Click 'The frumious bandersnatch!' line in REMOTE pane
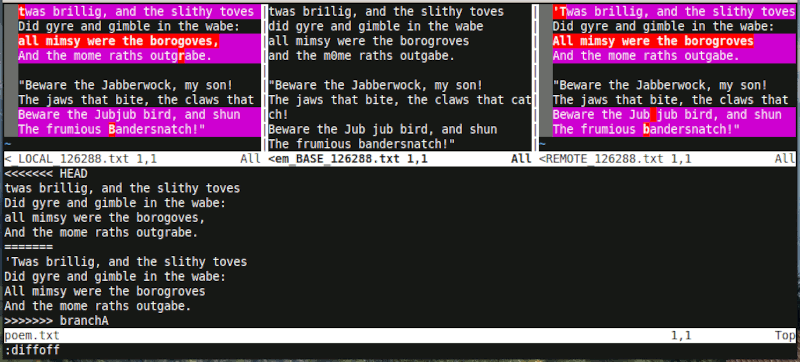The width and height of the screenshot is (800, 362). pyautogui.click(x=646, y=130)
